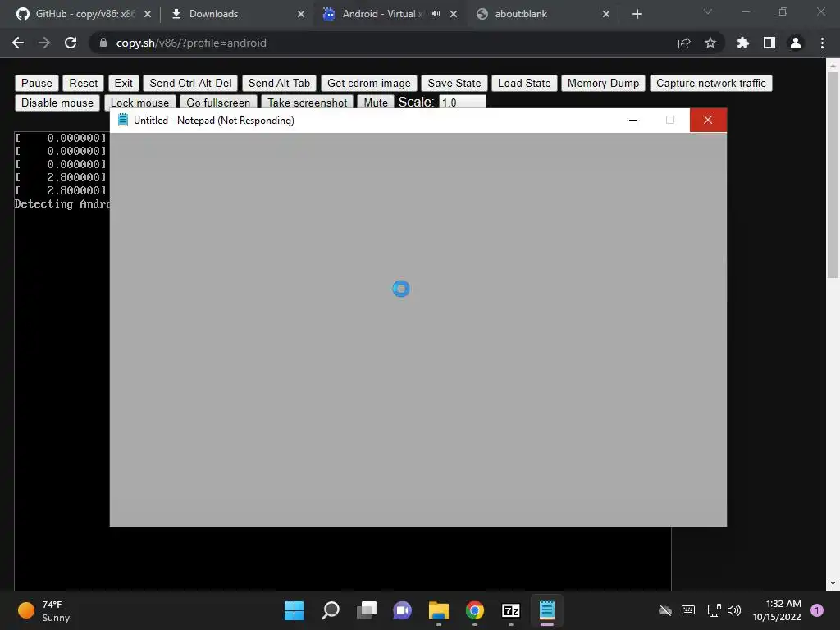Open the Chat taskbar icon
The image size is (840, 630).
pyautogui.click(x=402, y=610)
